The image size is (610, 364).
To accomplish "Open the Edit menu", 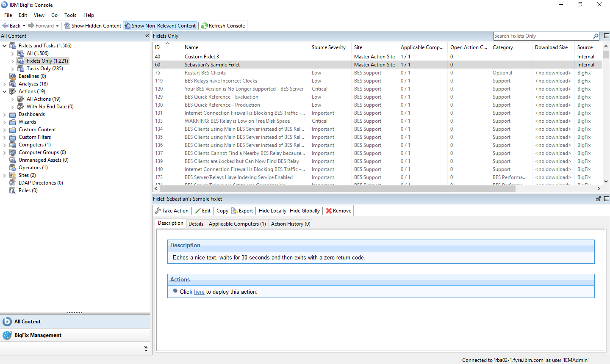I will (23, 15).
